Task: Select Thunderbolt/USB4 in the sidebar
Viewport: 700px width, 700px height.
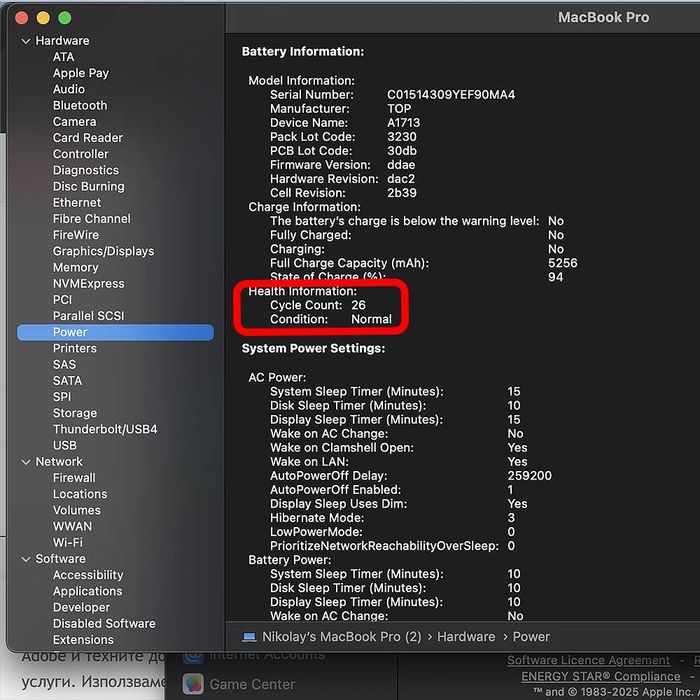Action: click(105, 429)
